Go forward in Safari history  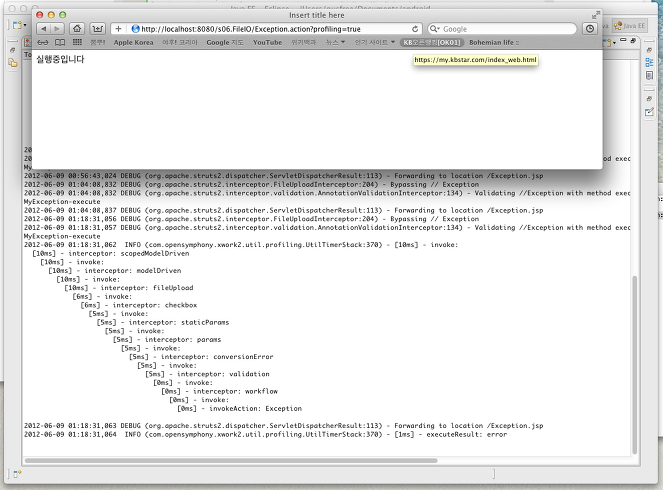tap(57, 29)
